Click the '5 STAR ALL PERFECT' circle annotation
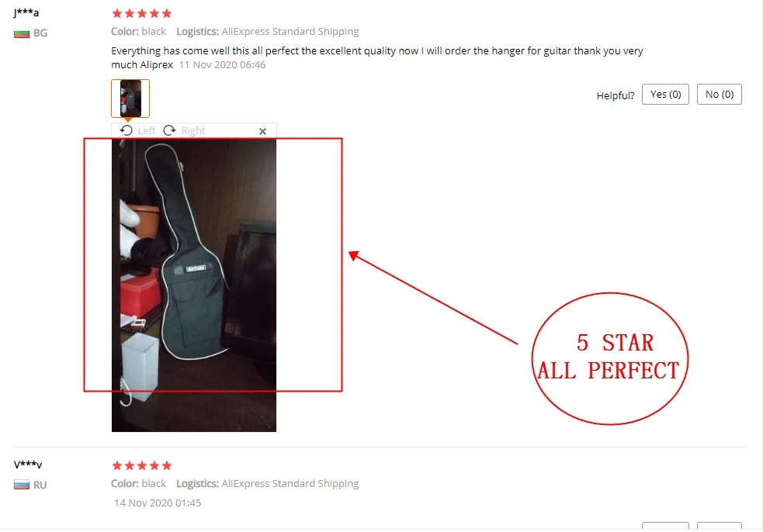763x532 pixels. coord(609,358)
